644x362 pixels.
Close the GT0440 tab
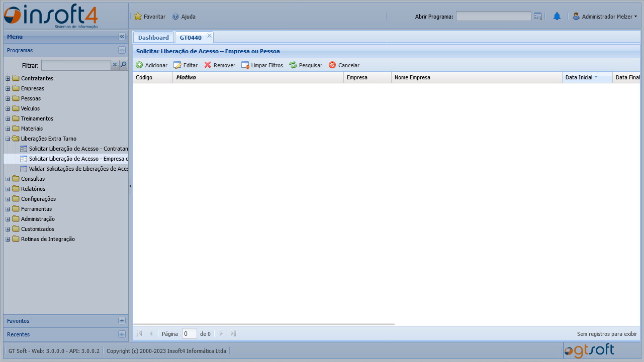[x=209, y=35]
